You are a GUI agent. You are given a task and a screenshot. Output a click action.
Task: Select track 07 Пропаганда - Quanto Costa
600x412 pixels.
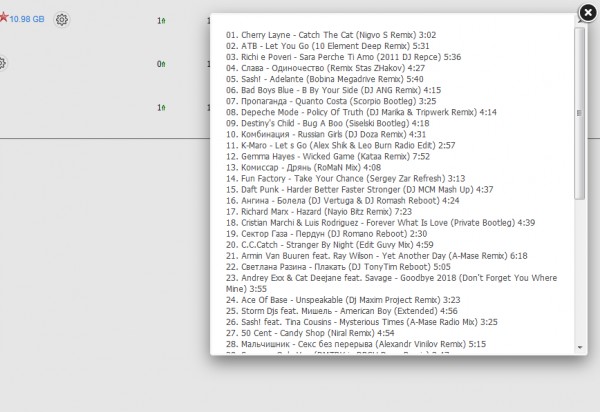coord(331,101)
